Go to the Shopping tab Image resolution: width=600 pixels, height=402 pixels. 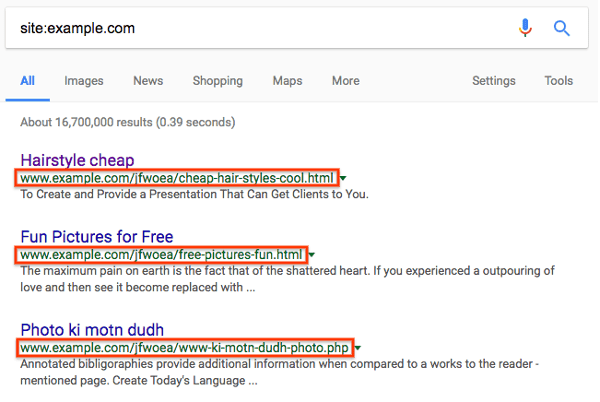tap(217, 81)
